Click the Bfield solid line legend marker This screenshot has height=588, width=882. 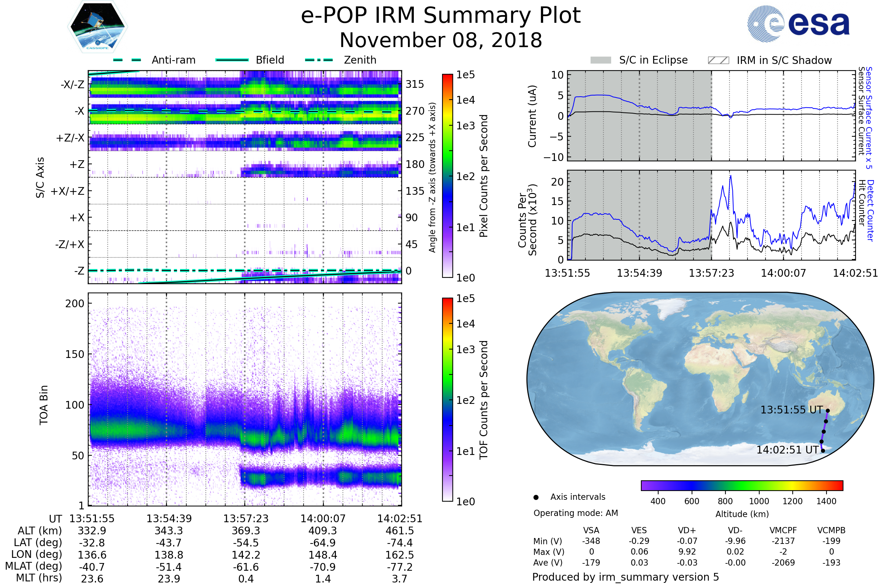coord(232,60)
